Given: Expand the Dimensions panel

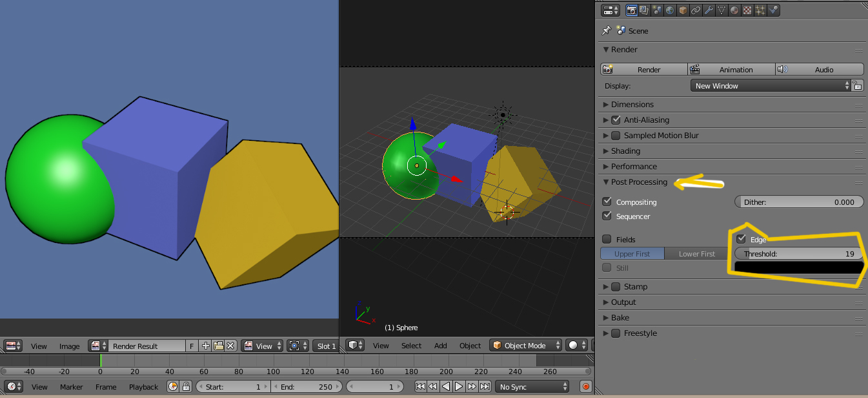Looking at the screenshot, I should click(632, 104).
